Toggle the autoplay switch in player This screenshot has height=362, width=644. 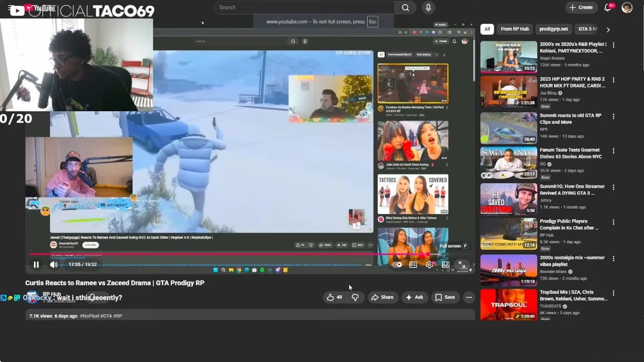coord(398,264)
